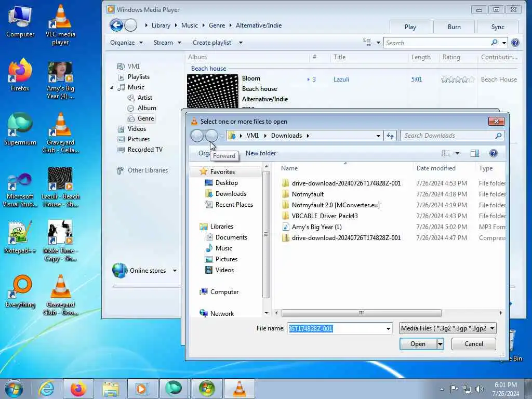
Task: Open file dialog help button
Action: pos(494,153)
